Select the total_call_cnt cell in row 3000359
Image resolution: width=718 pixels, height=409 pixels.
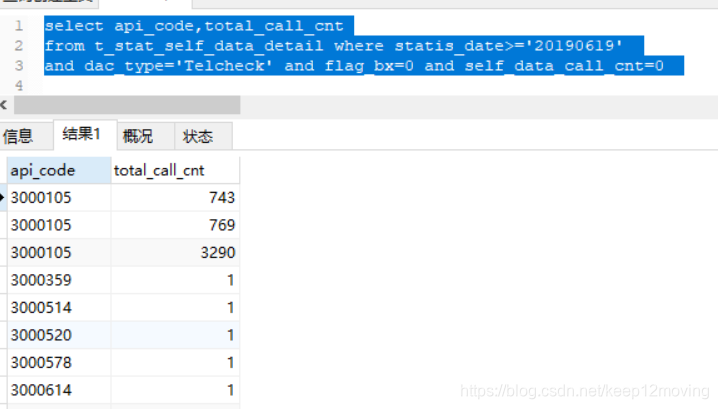point(175,280)
